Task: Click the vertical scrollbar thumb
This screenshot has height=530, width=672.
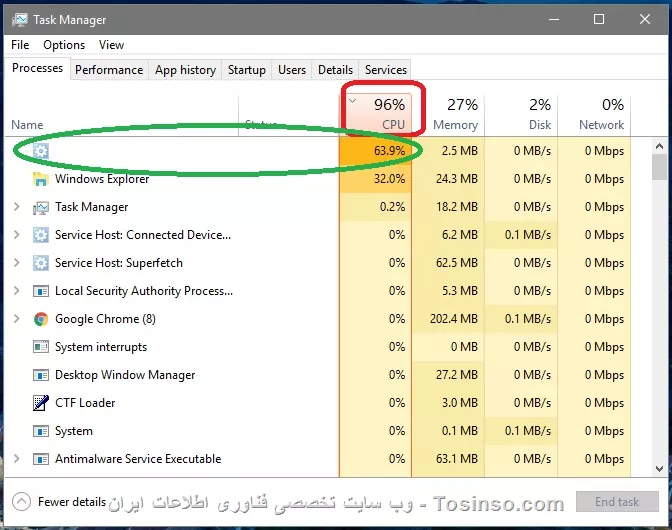Action: (660, 168)
